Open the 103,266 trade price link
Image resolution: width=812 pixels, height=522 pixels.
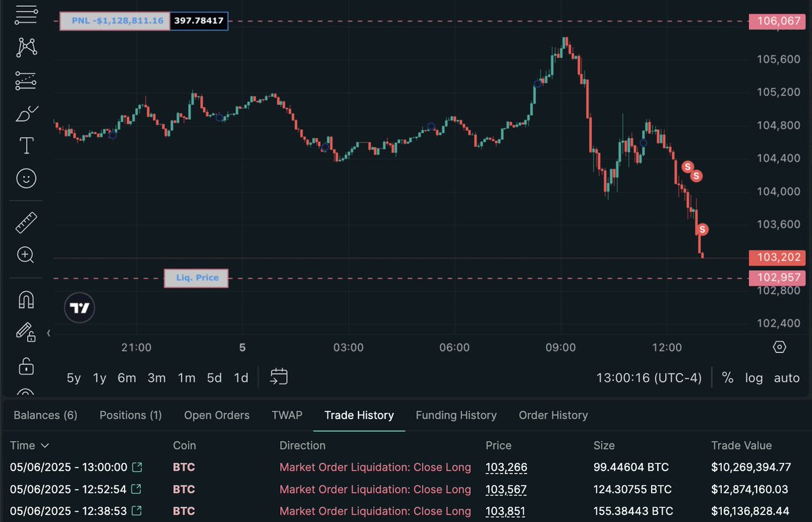[505, 467]
